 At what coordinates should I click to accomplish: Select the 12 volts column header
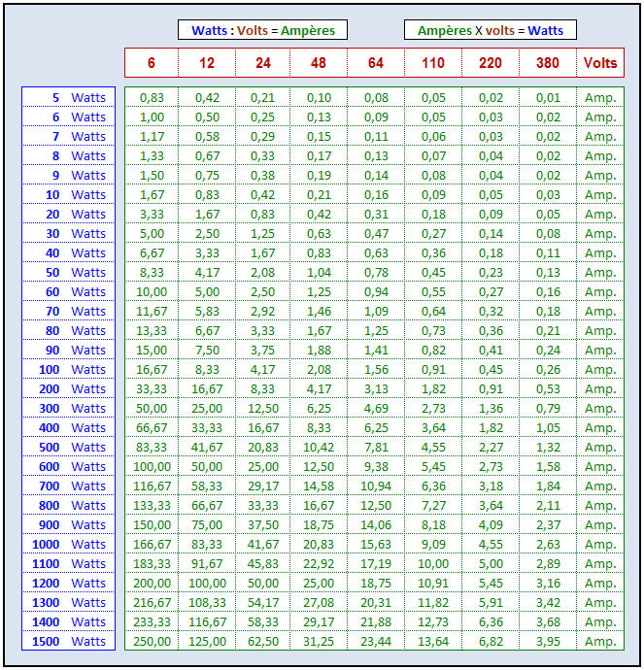point(207,63)
